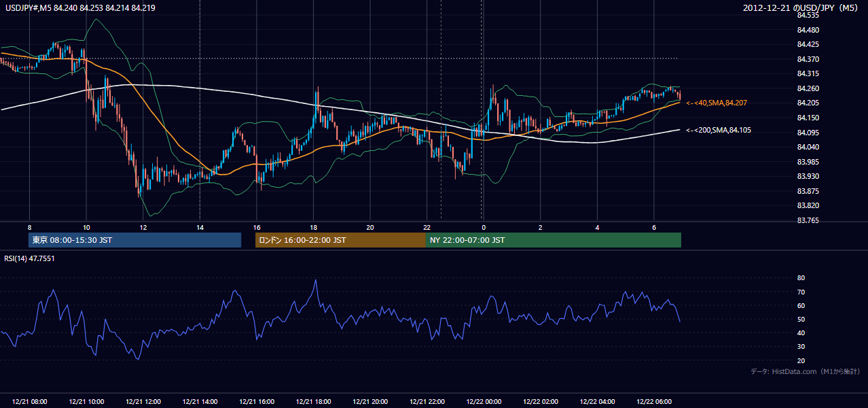Image resolution: width=868 pixels, height=408 pixels.
Task: Click the 12/22 02:00 time axis label
Action: point(540,402)
